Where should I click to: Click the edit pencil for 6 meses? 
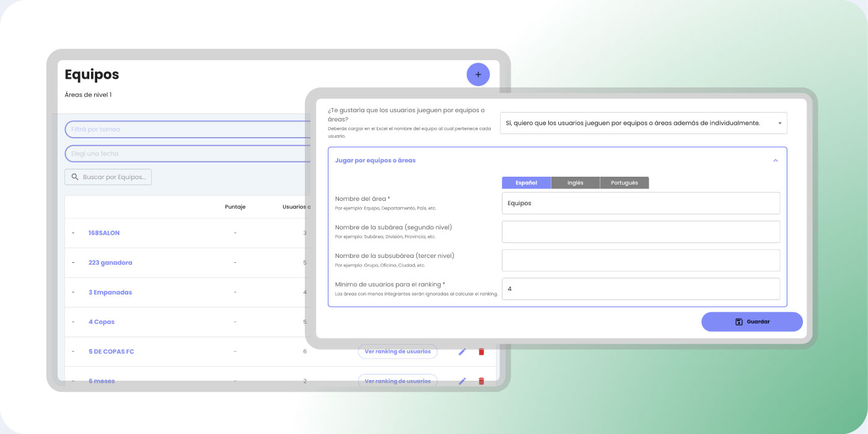tap(462, 381)
